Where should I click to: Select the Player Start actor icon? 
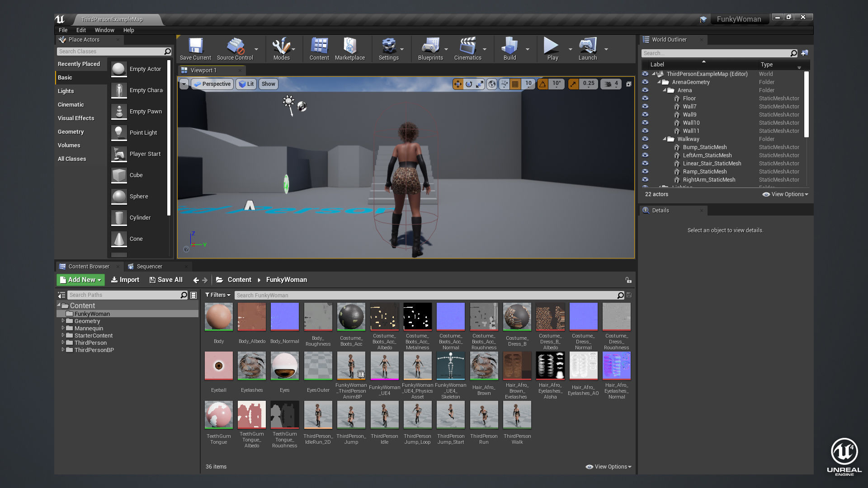[x=119, y=154]
